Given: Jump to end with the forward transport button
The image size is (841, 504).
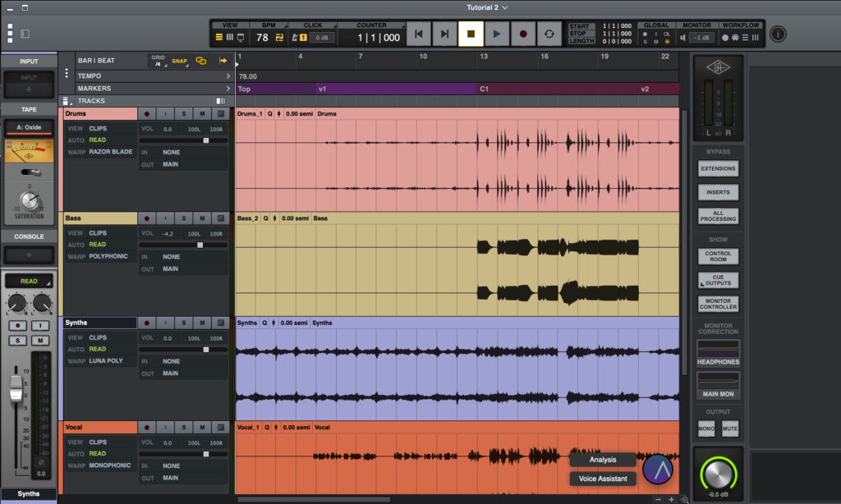Looking at the screenshot, I should (444, 34).
